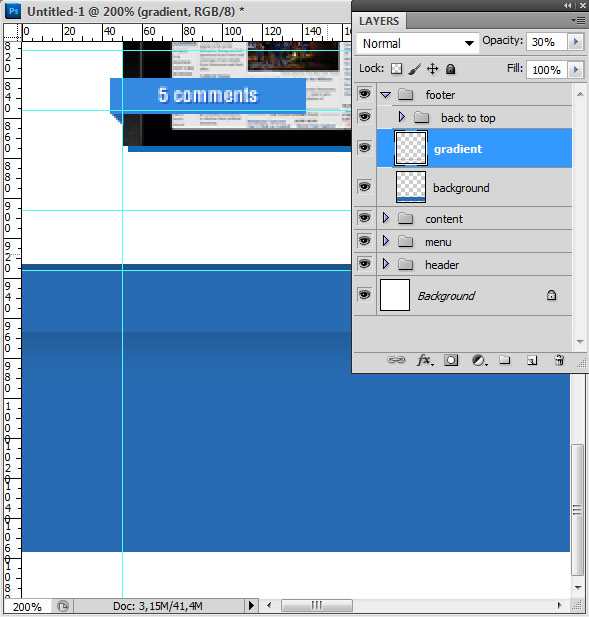
Task: Create new adjustment layer icon
Action: (x=479, y=360)
